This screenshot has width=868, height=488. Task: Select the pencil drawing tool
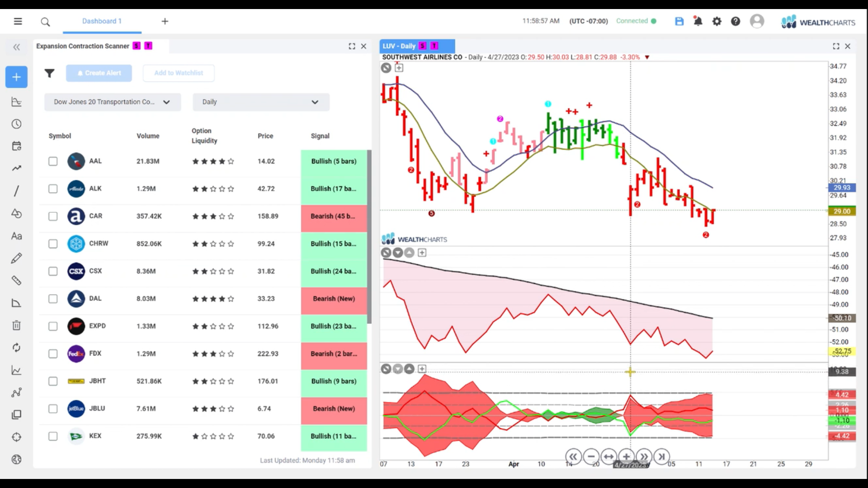16,258
